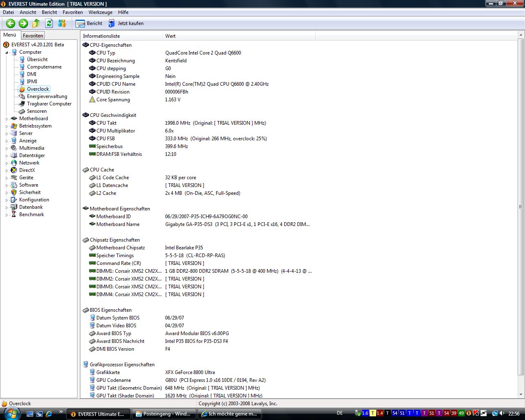Open Posteingang window from taskbar
The height and width of the screenshot is (420, 525).
pyautogui.click(x=164, y=414)
